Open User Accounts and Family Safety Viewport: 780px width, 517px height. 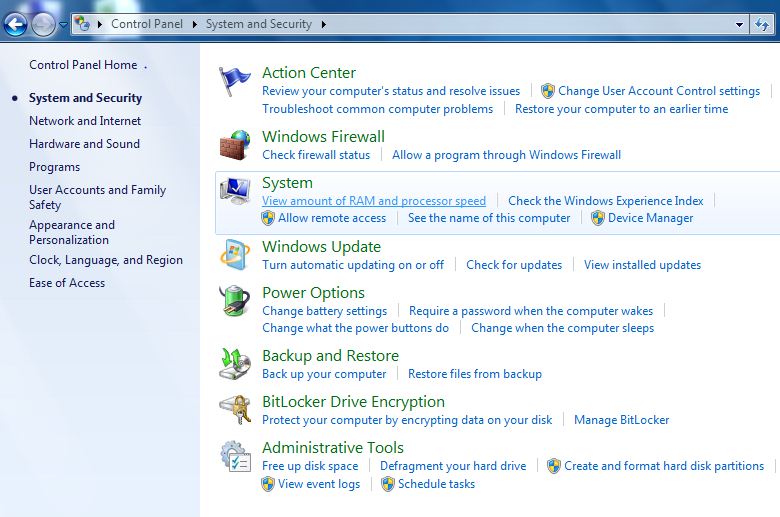point(98,197)
